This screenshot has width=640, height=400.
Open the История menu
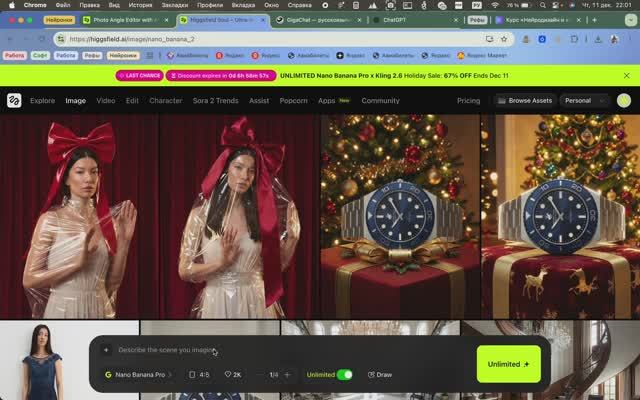[140, 5]
